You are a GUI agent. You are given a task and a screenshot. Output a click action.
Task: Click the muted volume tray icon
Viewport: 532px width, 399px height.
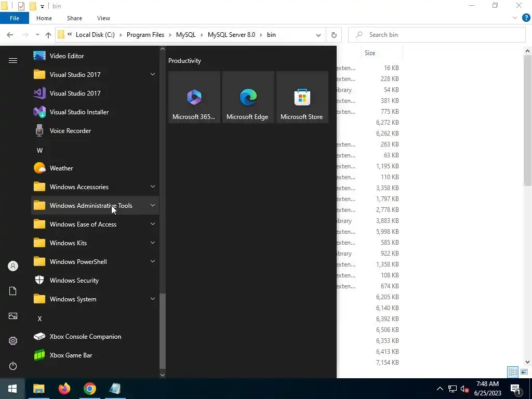click(464, 389)
